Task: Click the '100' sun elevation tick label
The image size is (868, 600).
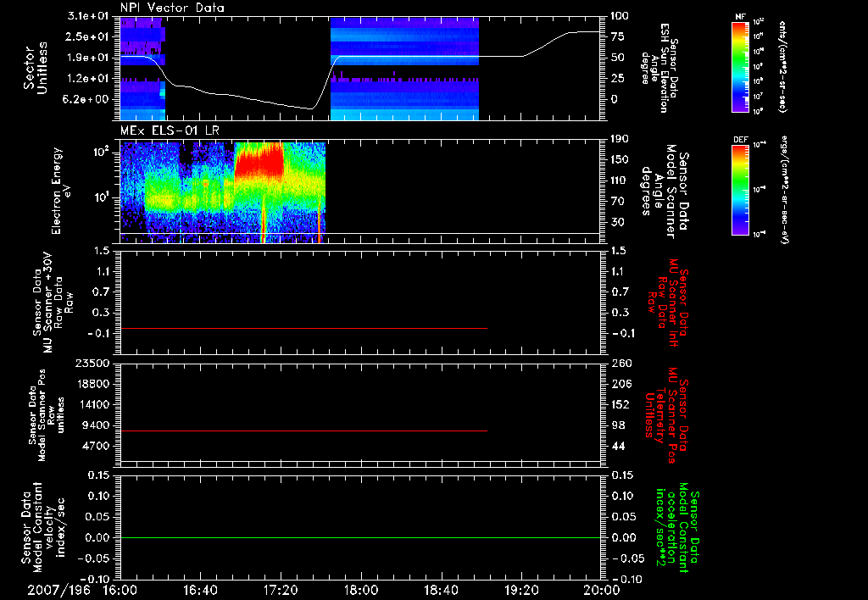Action: click(x=620, y=16)
